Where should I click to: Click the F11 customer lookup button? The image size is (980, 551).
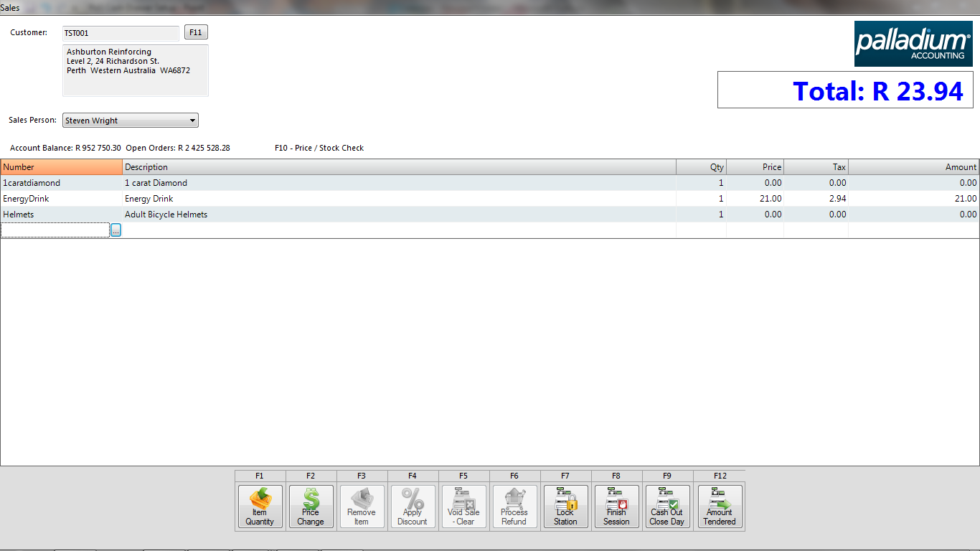pyautogui.click(x=196, y=33)
